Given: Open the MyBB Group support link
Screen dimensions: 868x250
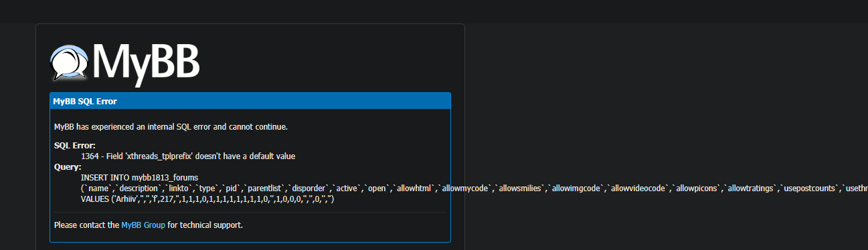Looking at the screenshot, I should tap(143, 225).
